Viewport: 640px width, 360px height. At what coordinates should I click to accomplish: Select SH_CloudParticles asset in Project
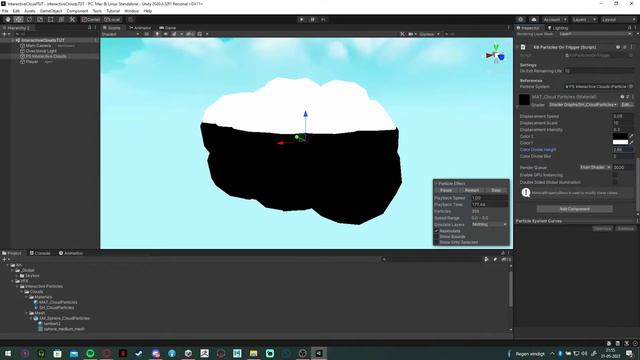(54, 308)
